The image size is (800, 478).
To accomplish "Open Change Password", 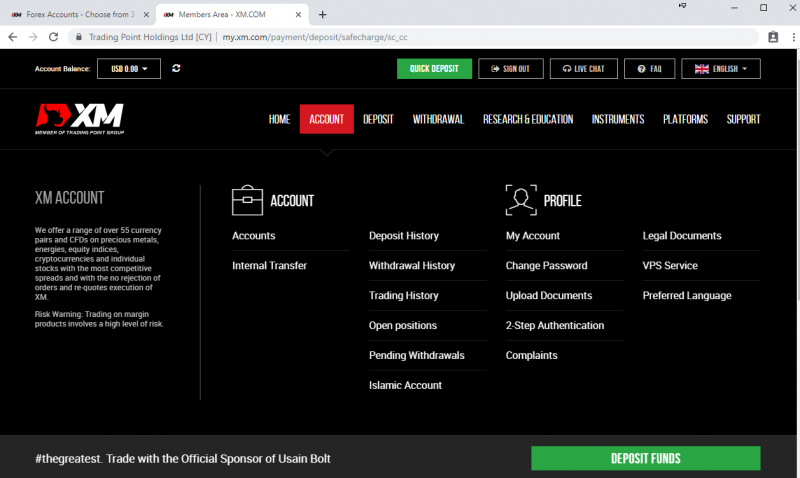I will click(546, 265).
